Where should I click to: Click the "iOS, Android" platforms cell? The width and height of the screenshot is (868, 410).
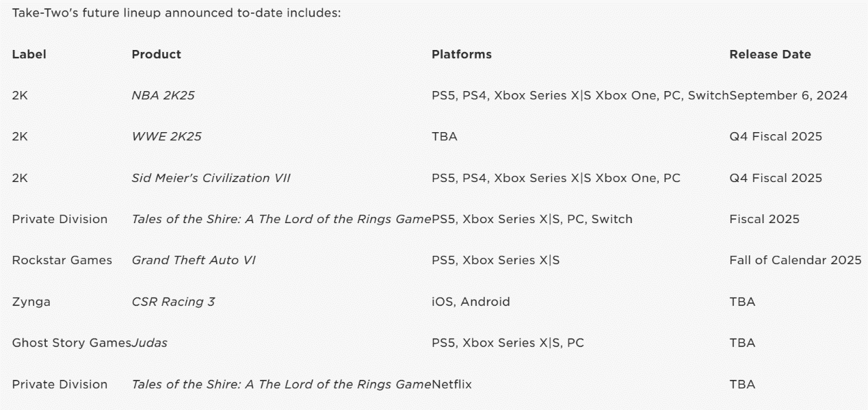tap(471, 302)
